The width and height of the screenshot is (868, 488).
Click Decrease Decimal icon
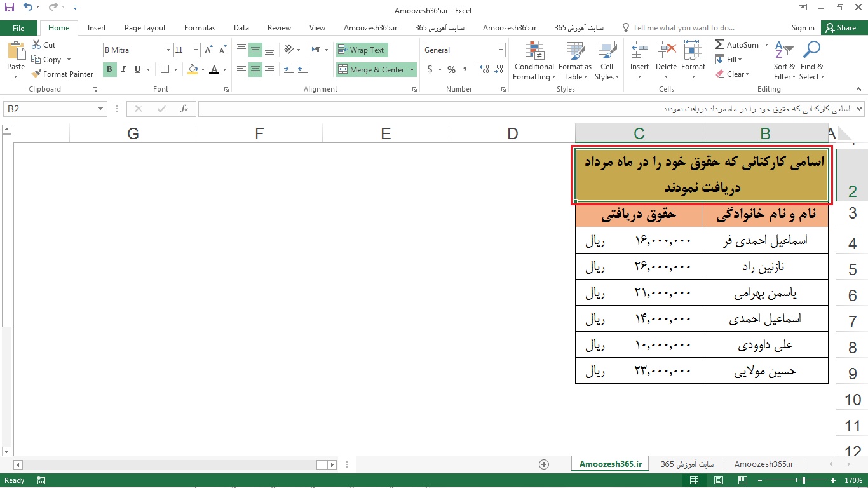tap(499, 69)
